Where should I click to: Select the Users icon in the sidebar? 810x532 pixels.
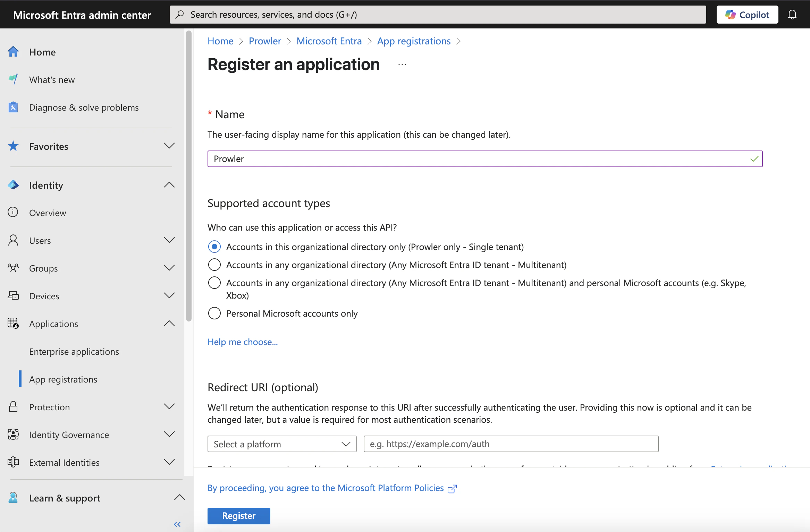13,240
